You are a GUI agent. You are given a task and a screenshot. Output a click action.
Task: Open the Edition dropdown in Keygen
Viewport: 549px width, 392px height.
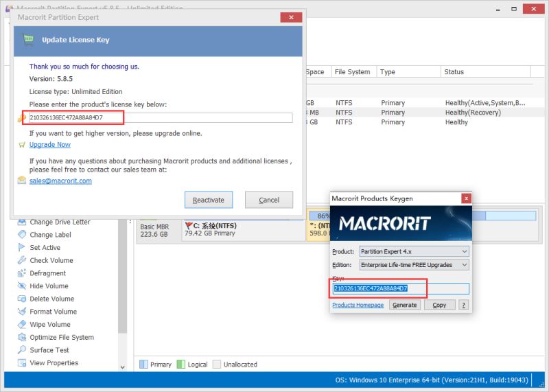414,265
